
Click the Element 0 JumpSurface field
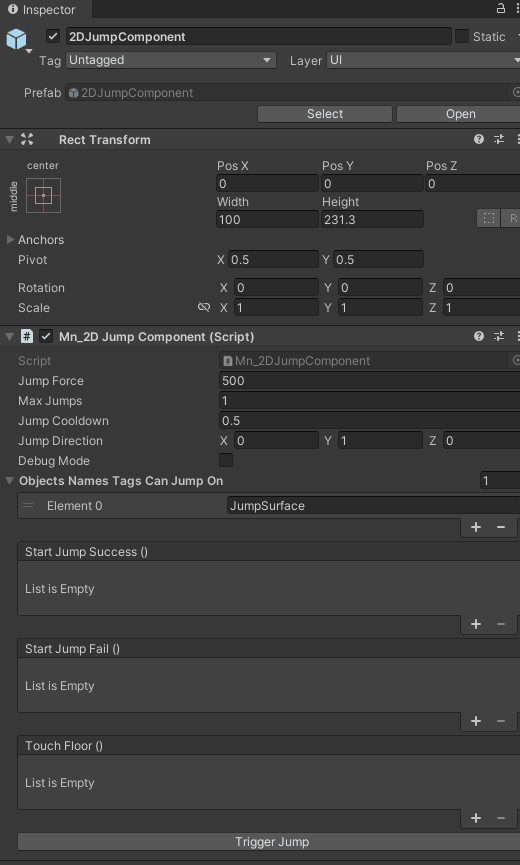click(x=373, y=505)
